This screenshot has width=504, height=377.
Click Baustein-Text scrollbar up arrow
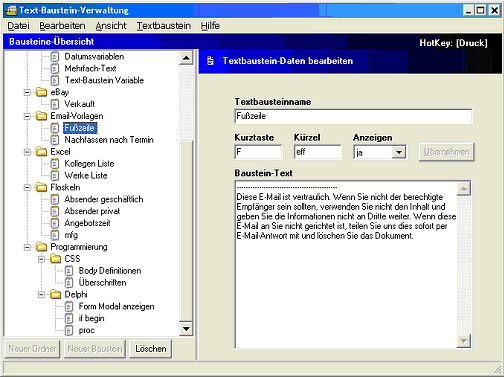coord(464,189)
